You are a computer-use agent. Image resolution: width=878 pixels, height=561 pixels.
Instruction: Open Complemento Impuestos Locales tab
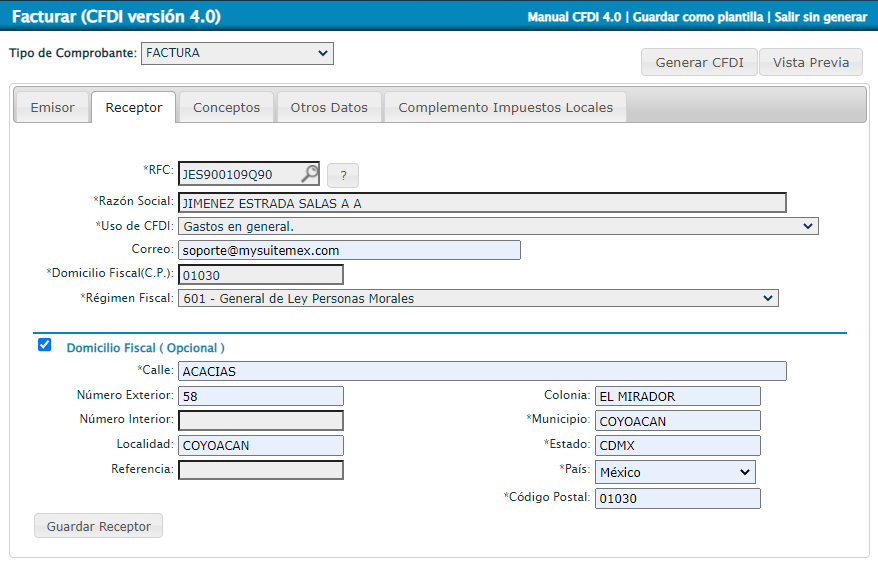[506, 107]
